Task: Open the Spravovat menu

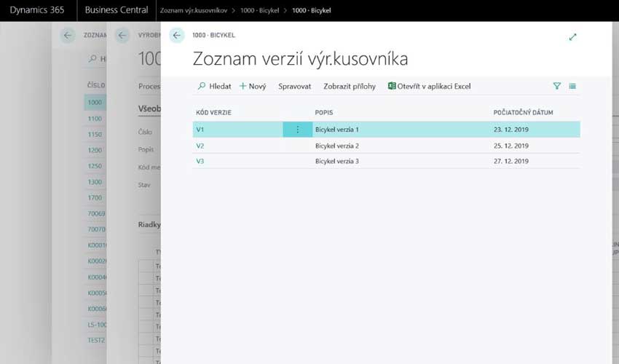Action: [294, 86]
